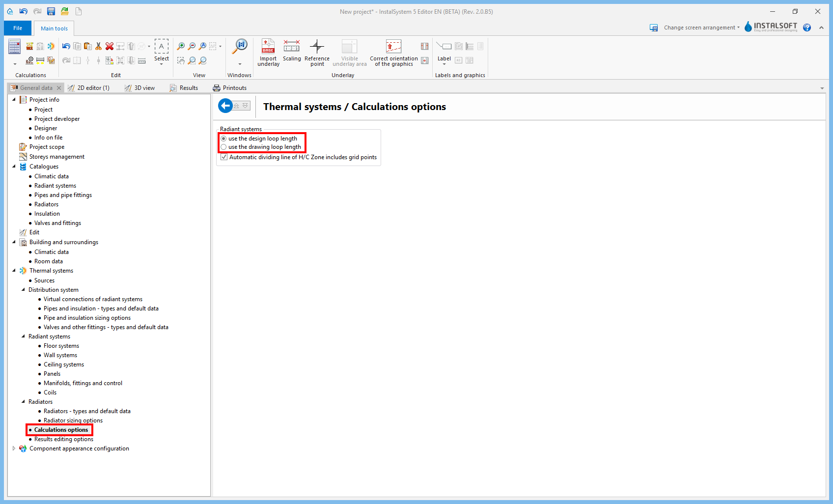Open the help question mark icon
Image resolution: width=833 pixels, height=504 pixels.
pos(807,28)
